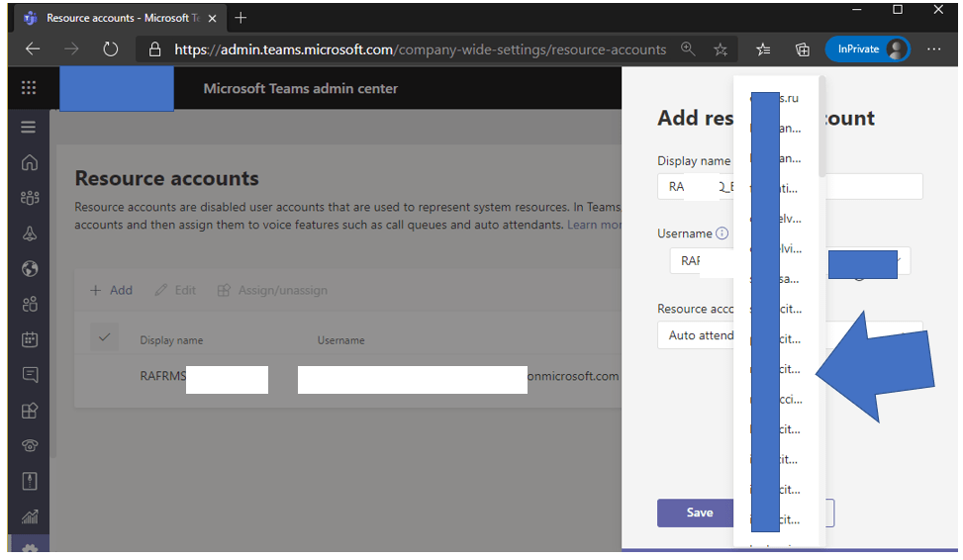
Task: Click the Save button
Action: [x=699, y=513]
